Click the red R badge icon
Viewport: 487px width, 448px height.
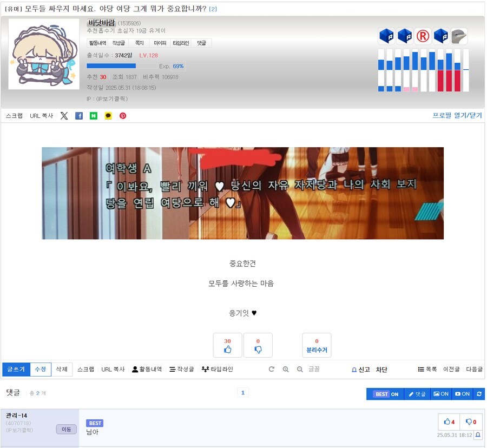pyautogui.click(x=423, y=36)
